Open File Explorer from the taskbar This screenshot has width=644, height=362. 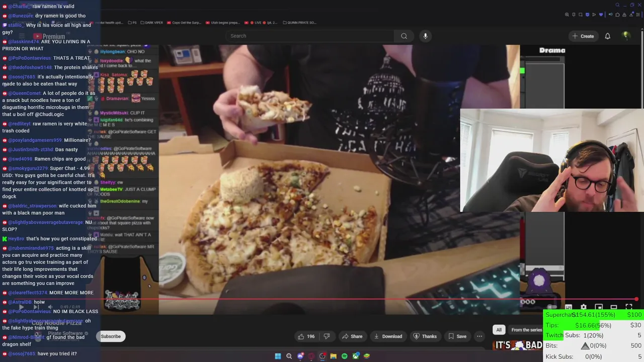tap(333, 356)
